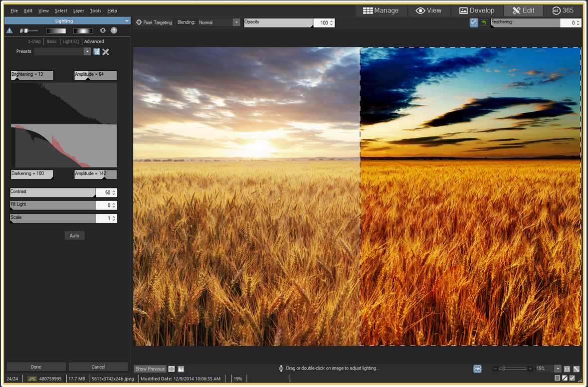Toggle the invert selection icon beside Feathering
Screen dimensions: 588x387
(x=484, y=23)
